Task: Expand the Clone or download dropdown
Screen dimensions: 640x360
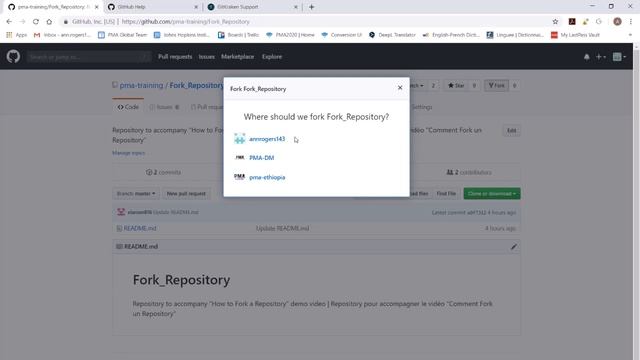Action: tap(492, 193)
